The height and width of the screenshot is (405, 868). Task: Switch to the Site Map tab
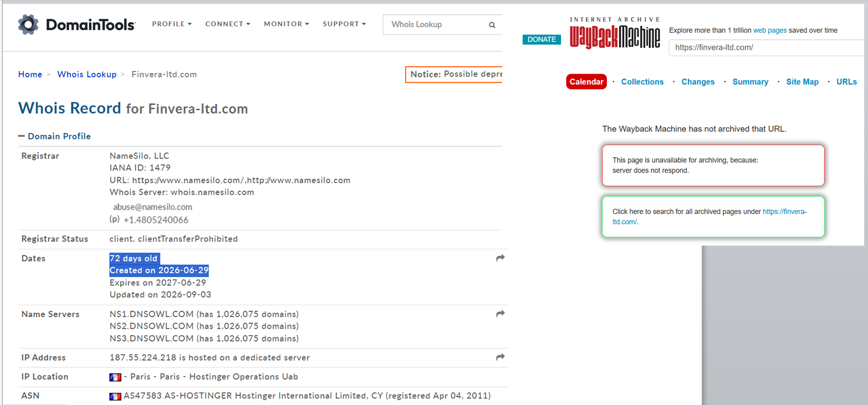tap(802, 82)
